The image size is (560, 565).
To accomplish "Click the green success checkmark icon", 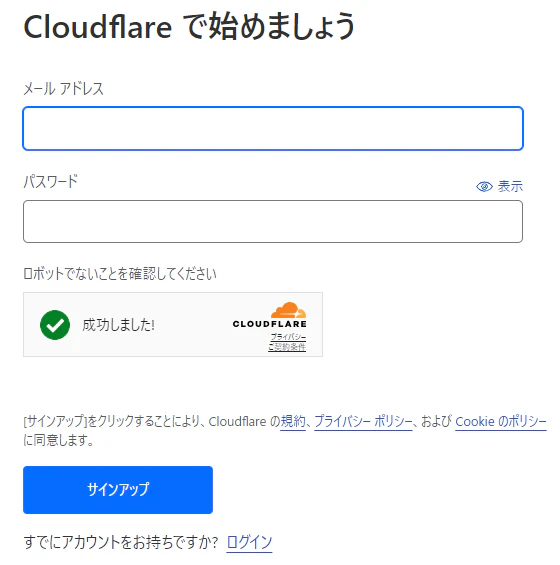I will (55, 325).
